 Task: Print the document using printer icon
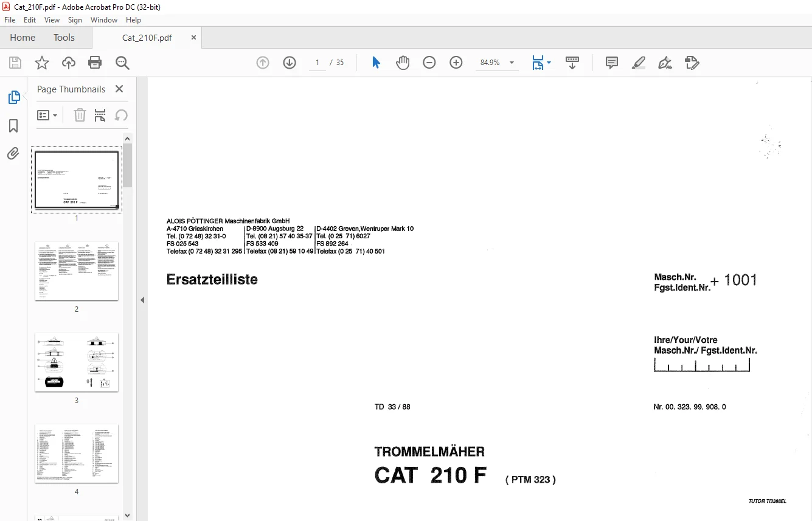point(95,63)
